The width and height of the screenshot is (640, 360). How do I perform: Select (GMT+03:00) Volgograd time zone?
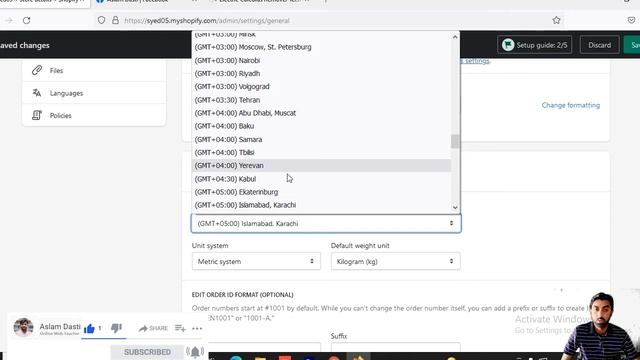coord(321,87)
